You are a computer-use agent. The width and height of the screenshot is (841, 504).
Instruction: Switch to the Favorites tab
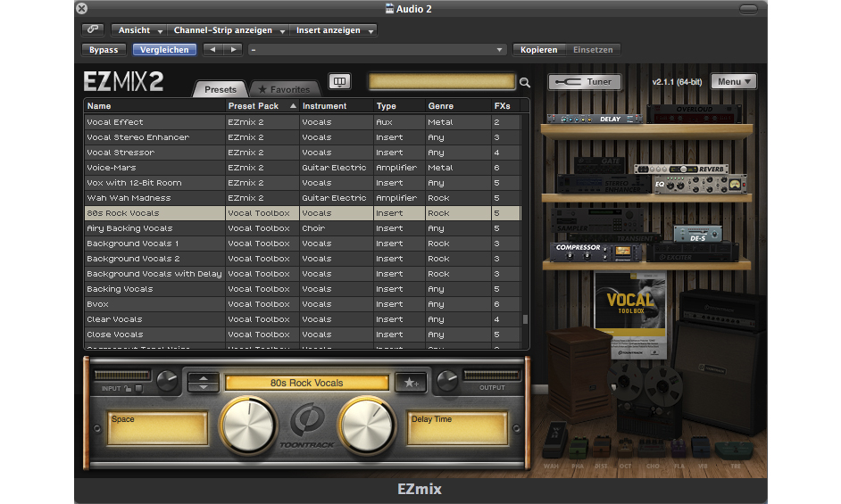tap(284, 89)
